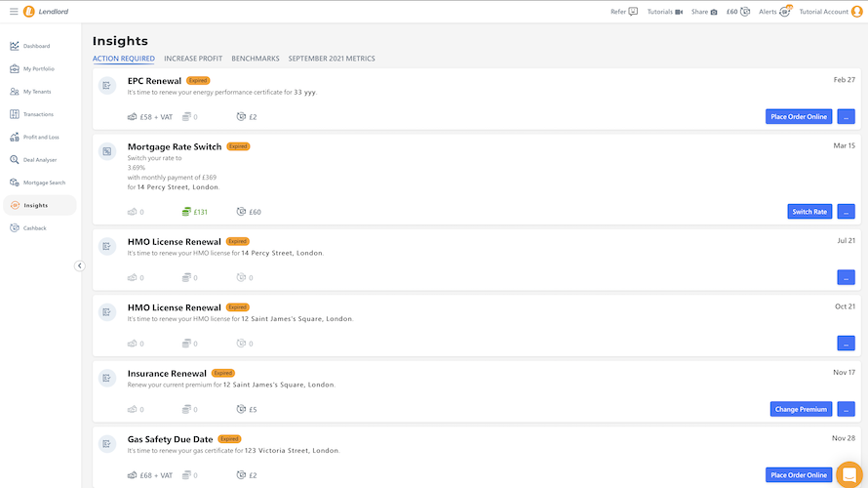Screen dimensions: 868x488
Task: Click the £58 + VAT cost on EPC Renewal
Action: pyautogui.click(x=150, y=117)
